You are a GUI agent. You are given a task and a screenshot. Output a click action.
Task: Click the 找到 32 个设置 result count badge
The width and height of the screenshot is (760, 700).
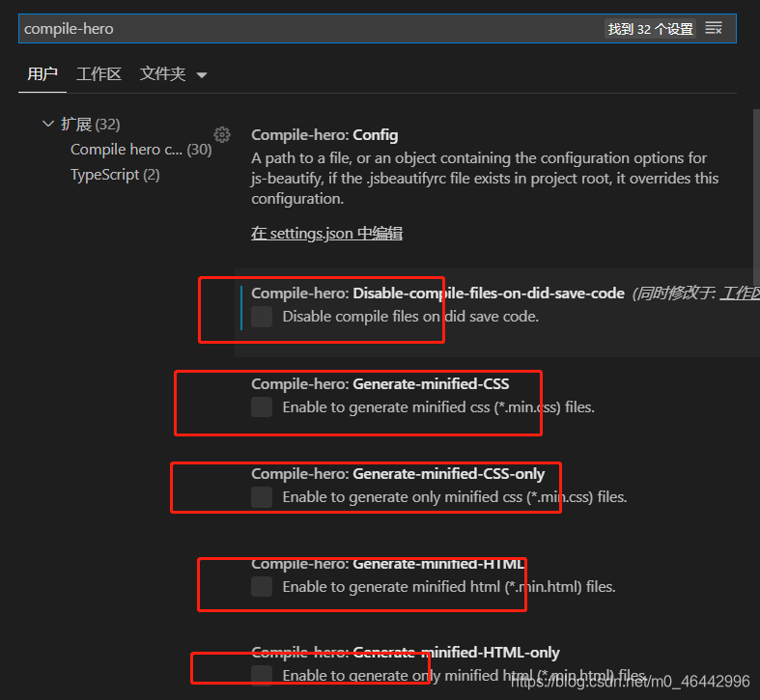tap(650, 29)
